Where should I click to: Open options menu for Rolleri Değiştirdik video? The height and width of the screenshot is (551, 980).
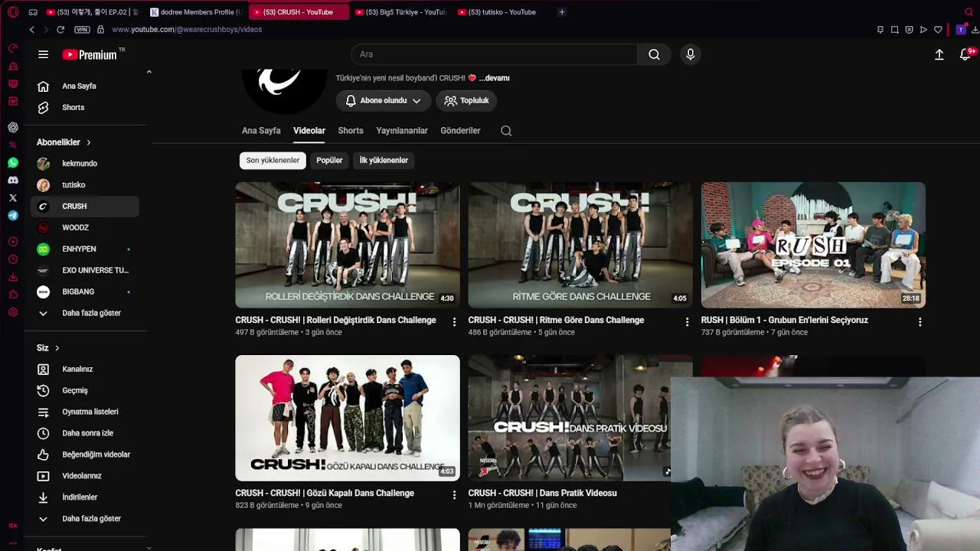click(x=454, y=322)
